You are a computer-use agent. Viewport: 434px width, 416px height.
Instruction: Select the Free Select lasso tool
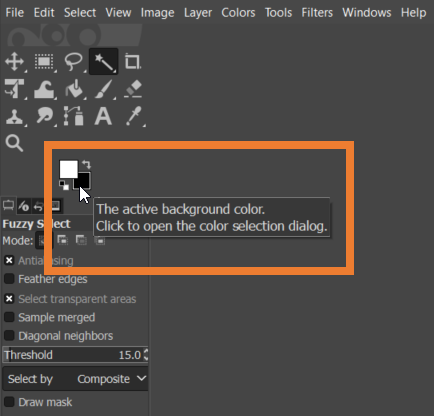point(73,62)
